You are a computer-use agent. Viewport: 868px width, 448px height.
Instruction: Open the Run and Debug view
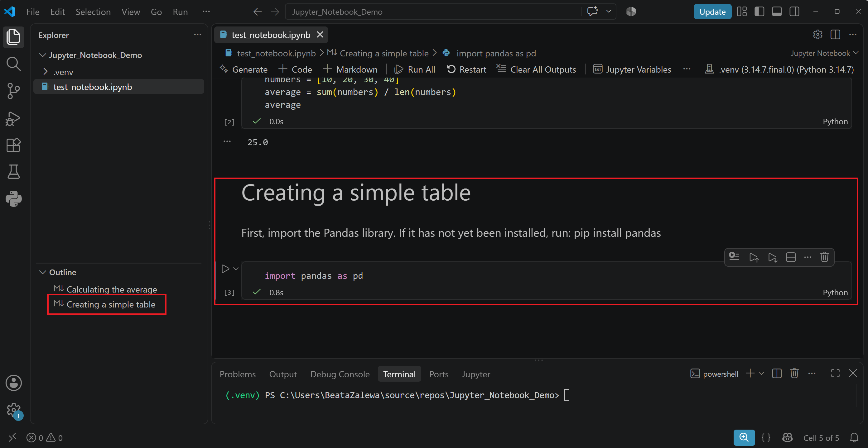(13, 118)
